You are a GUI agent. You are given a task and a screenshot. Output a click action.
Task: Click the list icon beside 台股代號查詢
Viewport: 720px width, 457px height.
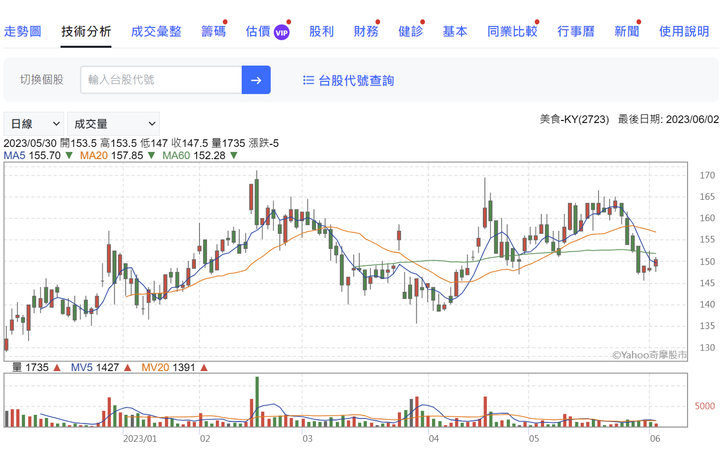(x=309, y=80)
